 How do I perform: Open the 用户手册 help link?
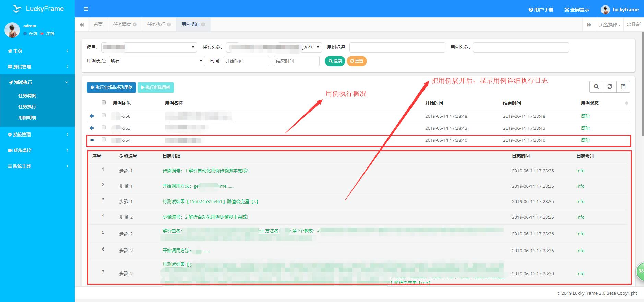pyautogui.click(x=541, y=10)
